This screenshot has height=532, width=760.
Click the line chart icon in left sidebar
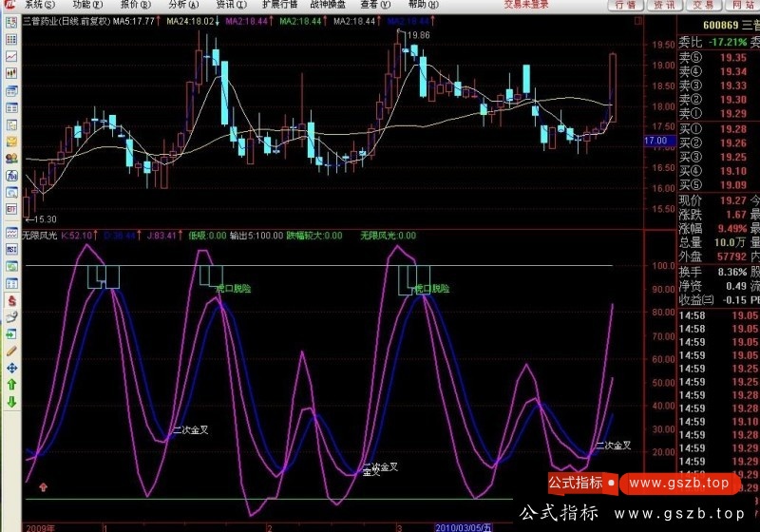[x=11, y=56]
